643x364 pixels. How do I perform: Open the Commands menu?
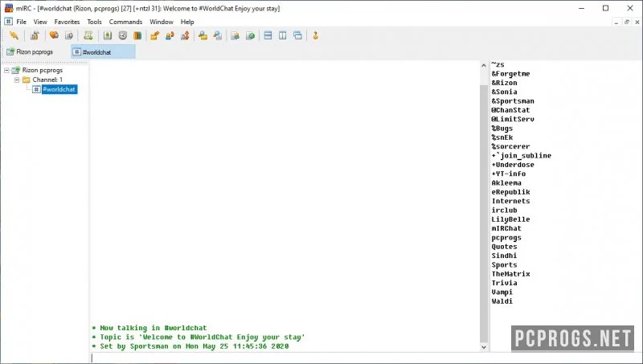(125, 22)
